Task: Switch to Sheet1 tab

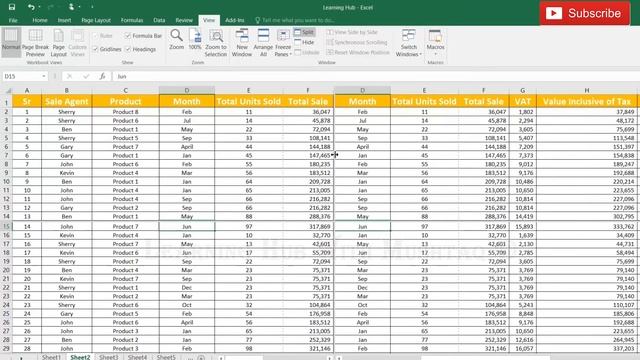Action: coord(51,357)
